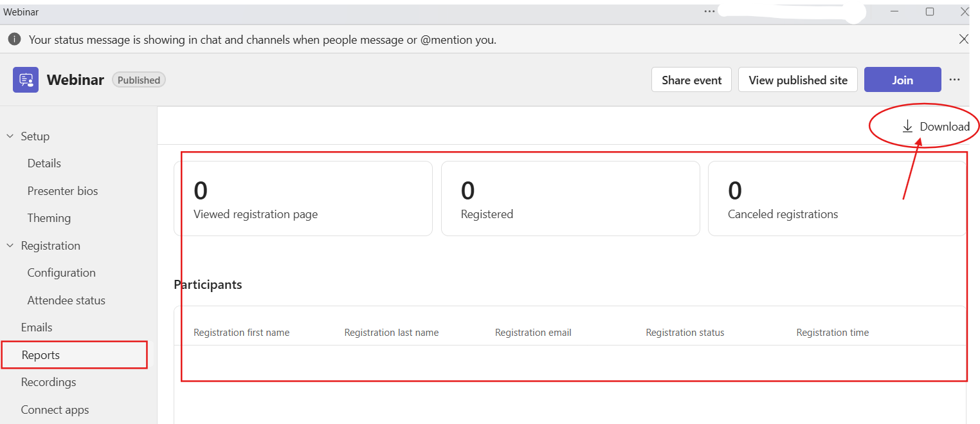Join the webinar
This screenshot has height=424, width=980.
902,80
